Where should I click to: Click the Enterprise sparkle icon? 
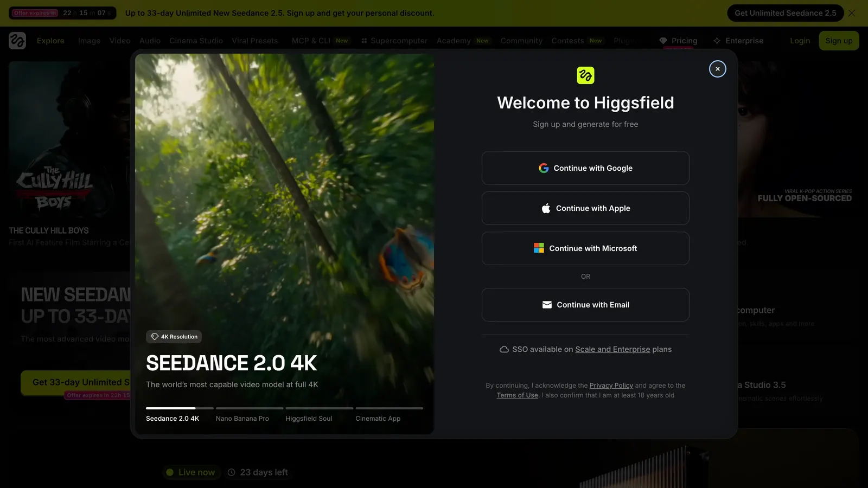click(717, 41)
